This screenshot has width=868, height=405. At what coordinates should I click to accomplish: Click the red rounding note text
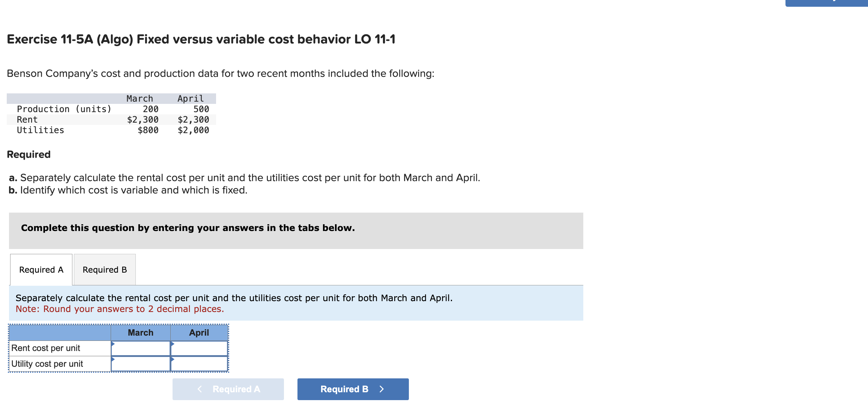(120, 309)
